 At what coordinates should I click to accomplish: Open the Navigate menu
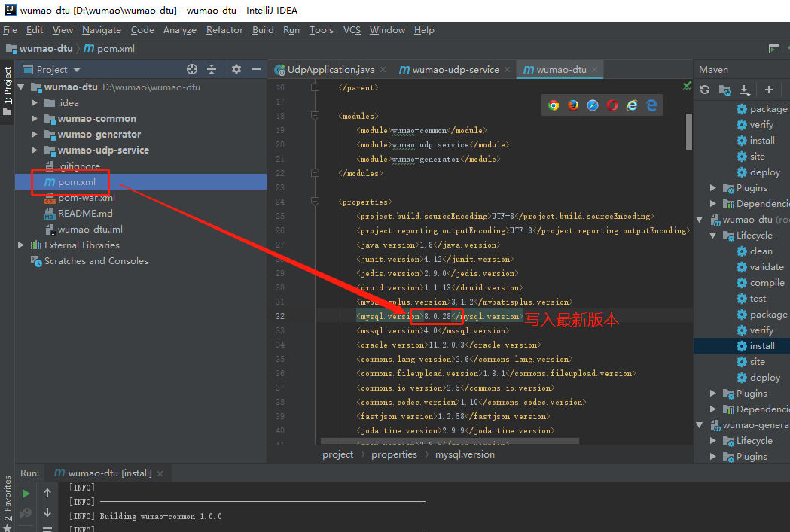101,29
